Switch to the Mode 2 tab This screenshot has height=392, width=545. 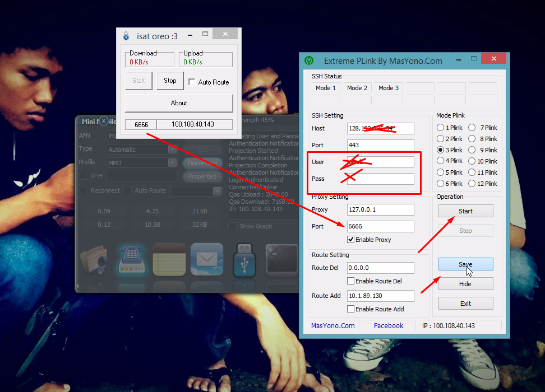click(356, 88)
